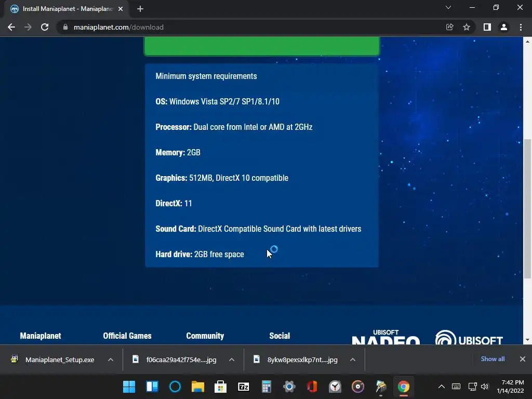This screenshot has width=532, height=399.
Task: Click the 'Maniaplanet' footer heading
Action: tap(41, 336)
